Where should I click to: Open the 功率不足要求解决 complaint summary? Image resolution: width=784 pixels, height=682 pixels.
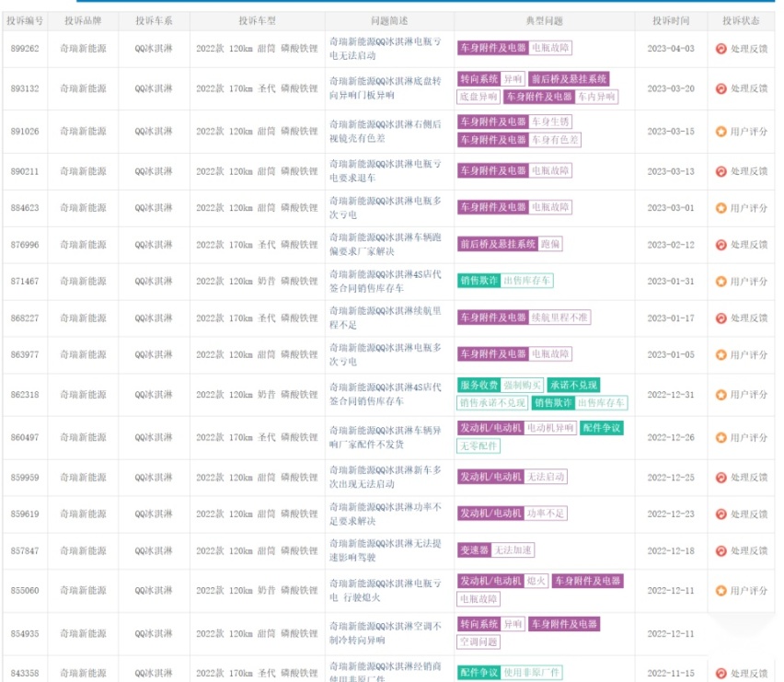[385, 514]
